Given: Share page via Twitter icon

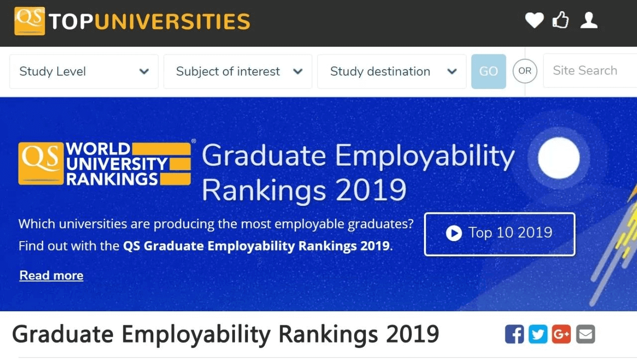Looking at the screenshot, I should click(x=538, y=334).
